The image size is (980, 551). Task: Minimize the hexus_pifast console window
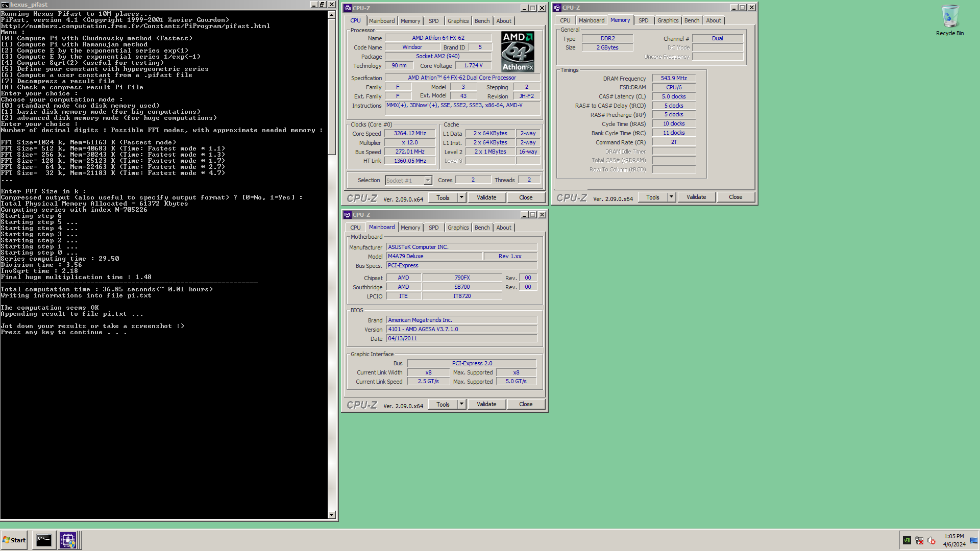[x=314, y=5]
